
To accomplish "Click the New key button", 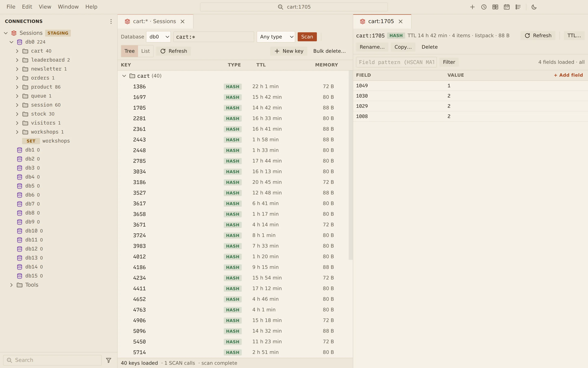I will (x=289, y=51).
